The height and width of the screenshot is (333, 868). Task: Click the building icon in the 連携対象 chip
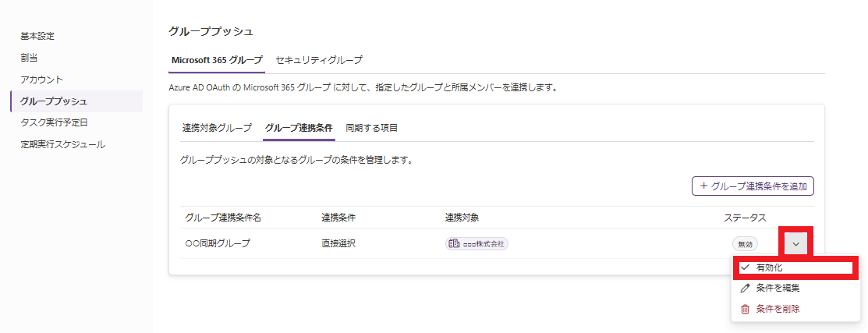pyautogui.click(x=454, y=243)
